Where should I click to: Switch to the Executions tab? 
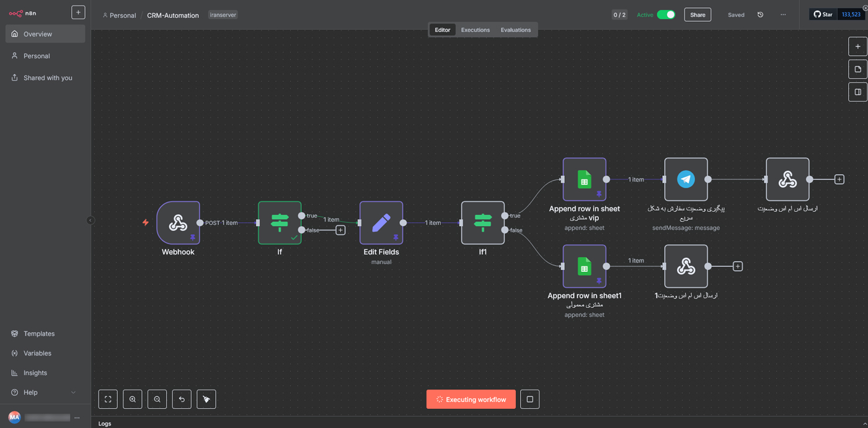[x=475, y=30]
